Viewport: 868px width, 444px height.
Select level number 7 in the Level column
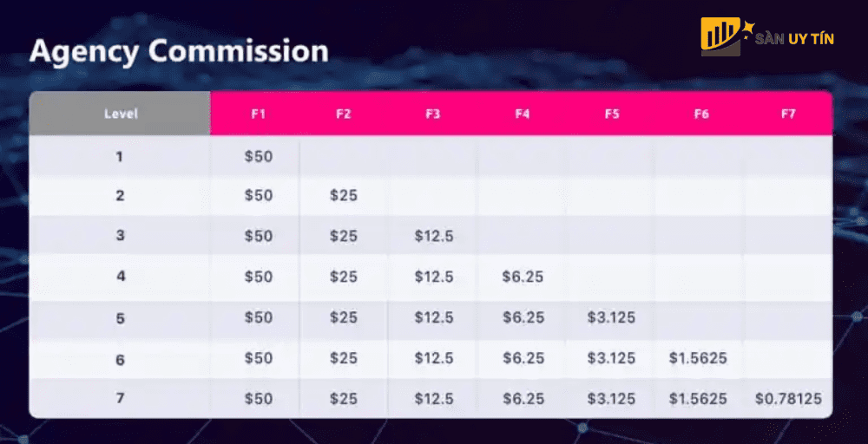(120, 399)
